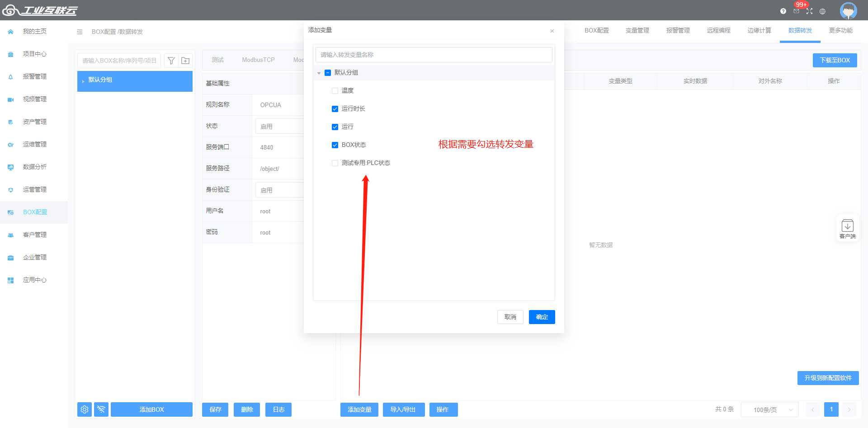The width and height of the screenshot is (868, 428).
Task: Open the user avatar menu
Action: tap(848, 10)
